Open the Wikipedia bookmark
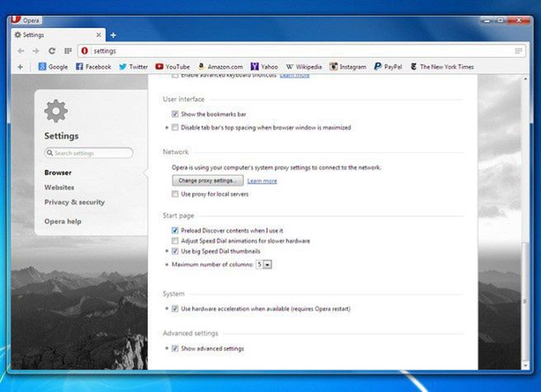The height and width of the screenshot is (392, 541). [304, 67]
